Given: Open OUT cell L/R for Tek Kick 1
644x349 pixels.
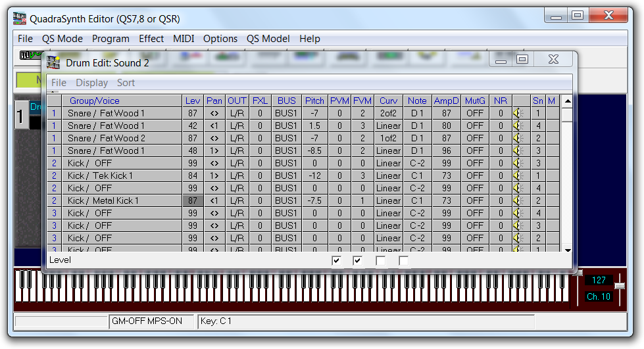Looking at the screenshot, I should point(237,176).
